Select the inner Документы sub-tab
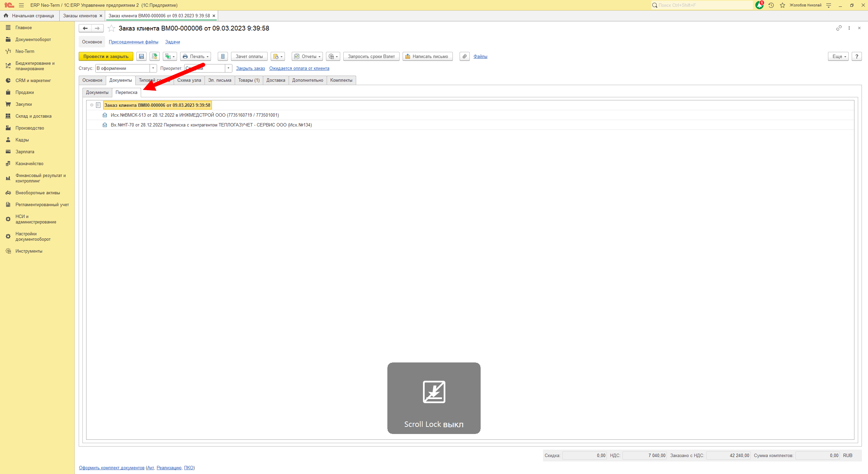Image resolution: width=868 pixels, height=474 pixels. click(97, 93)
